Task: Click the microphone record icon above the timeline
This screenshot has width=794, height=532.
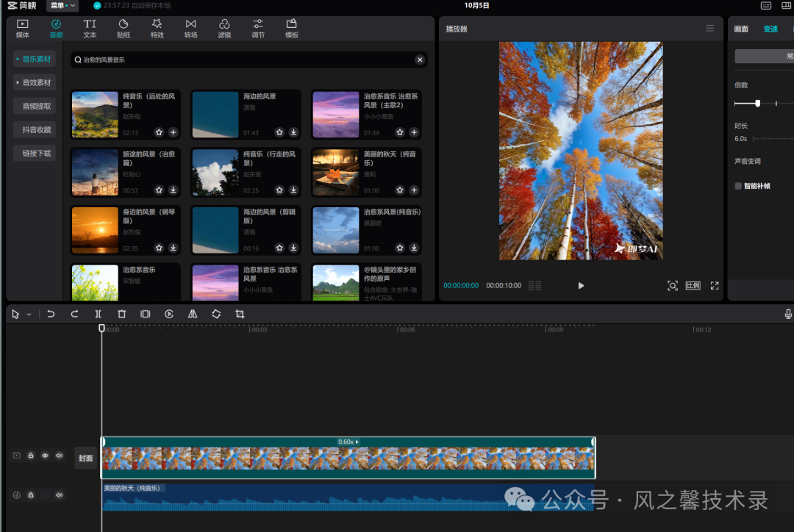Action: pos(788,314)
